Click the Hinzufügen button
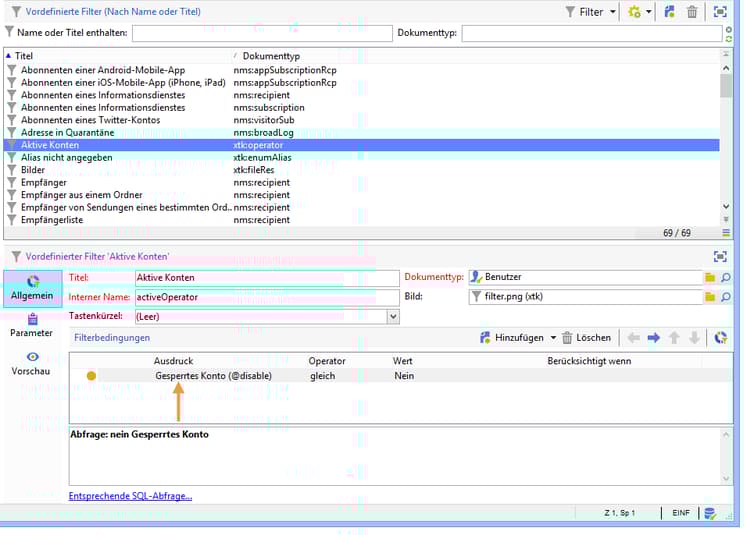The height and width of the screenshot is (535, 750). [512, 338]
